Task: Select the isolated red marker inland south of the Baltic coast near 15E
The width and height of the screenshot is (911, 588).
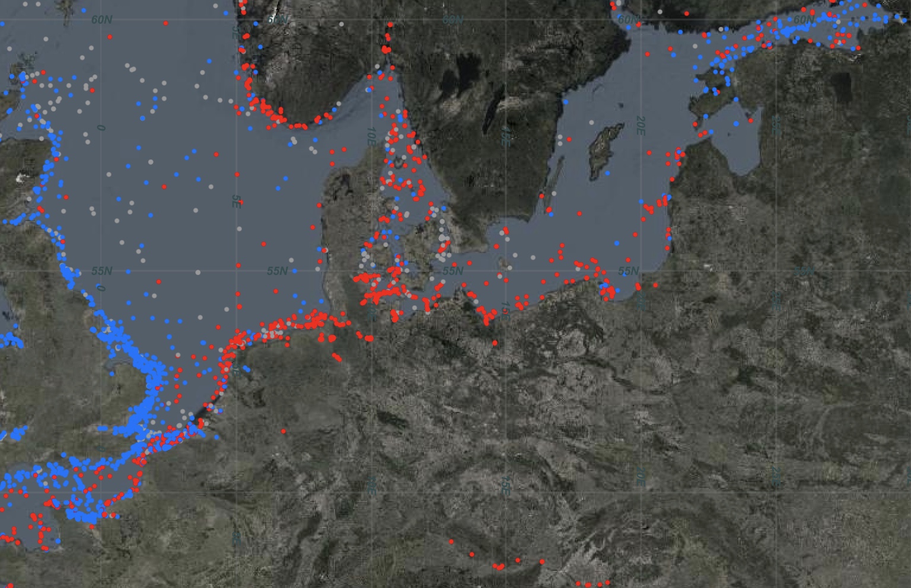Action: point(495,343)
